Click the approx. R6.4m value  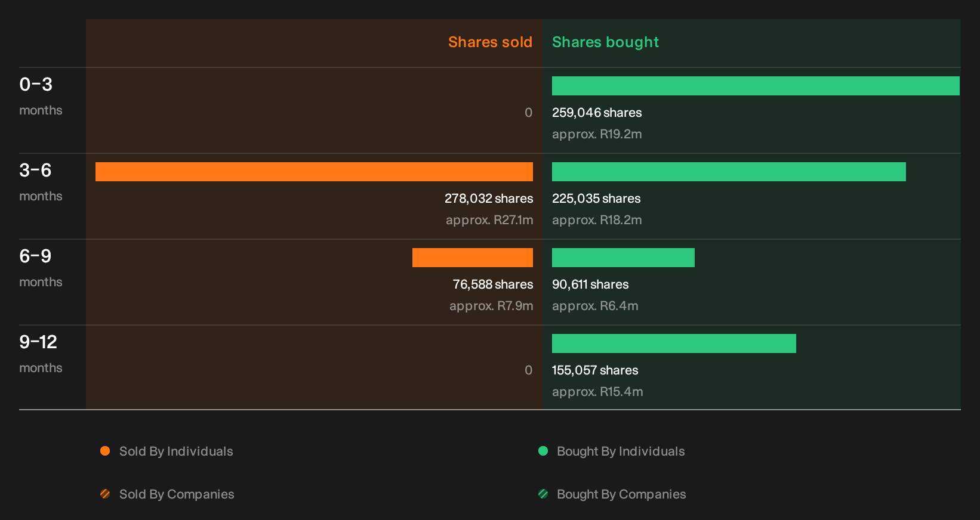(595, 306)
